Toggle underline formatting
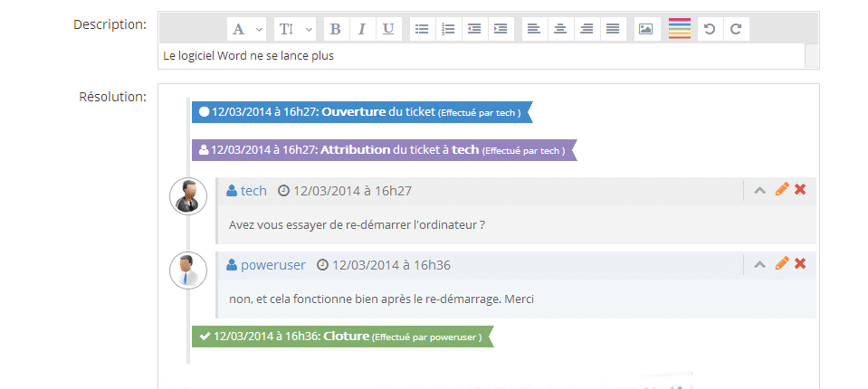The height and width of the screenshot is (389, 868). tap(388, 29)
